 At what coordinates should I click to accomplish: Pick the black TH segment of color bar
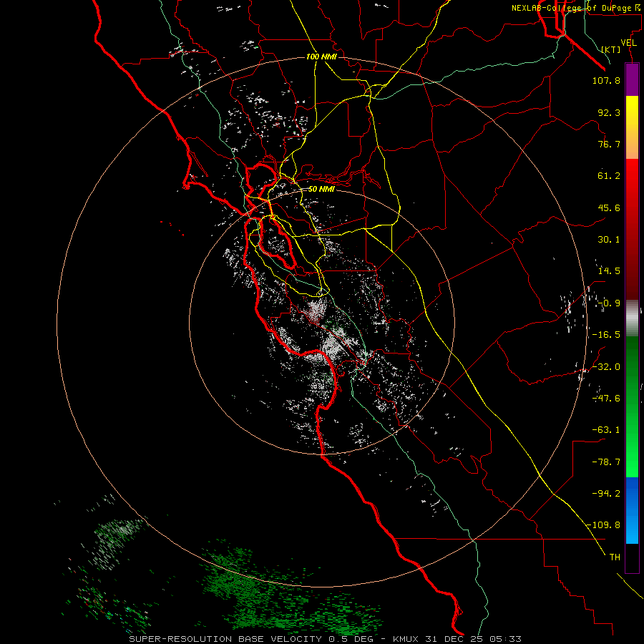[x=632, y=558]
